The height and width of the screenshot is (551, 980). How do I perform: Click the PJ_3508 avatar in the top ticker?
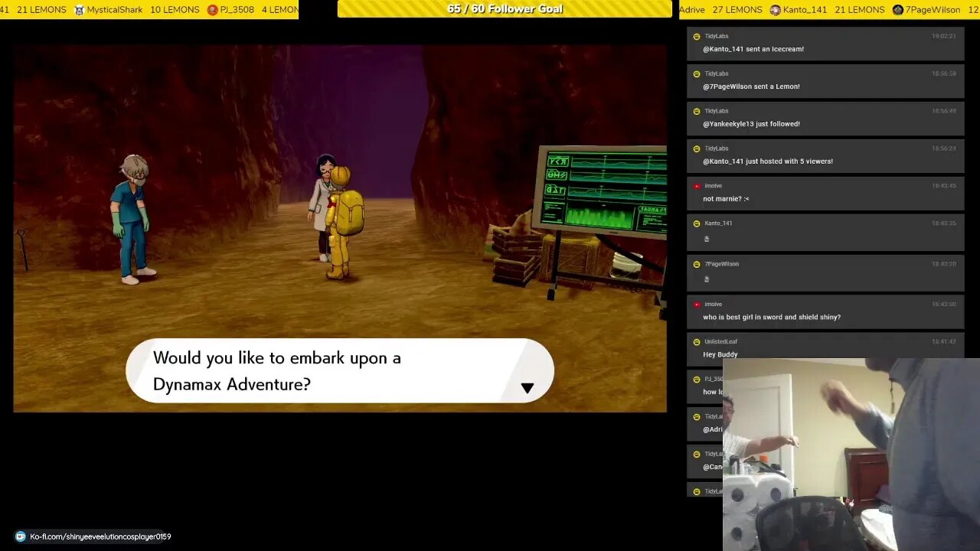pyautogui.click(x=212, y=10)
